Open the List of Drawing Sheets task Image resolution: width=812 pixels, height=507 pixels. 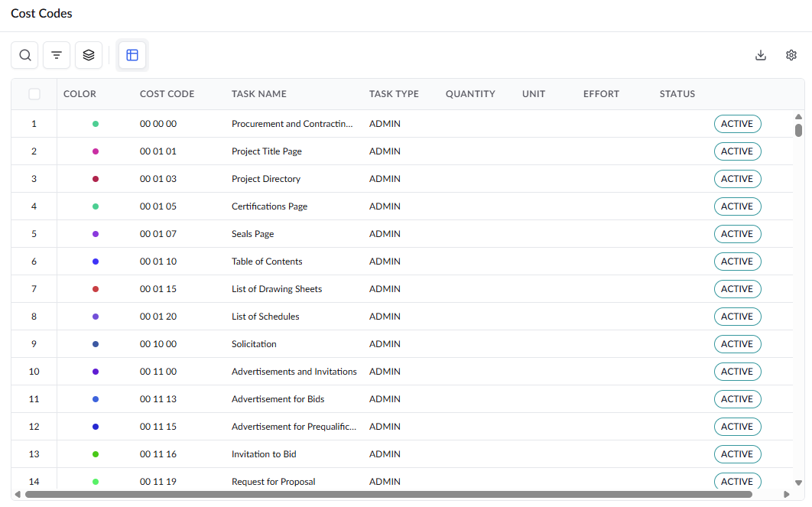pos(277,289)
